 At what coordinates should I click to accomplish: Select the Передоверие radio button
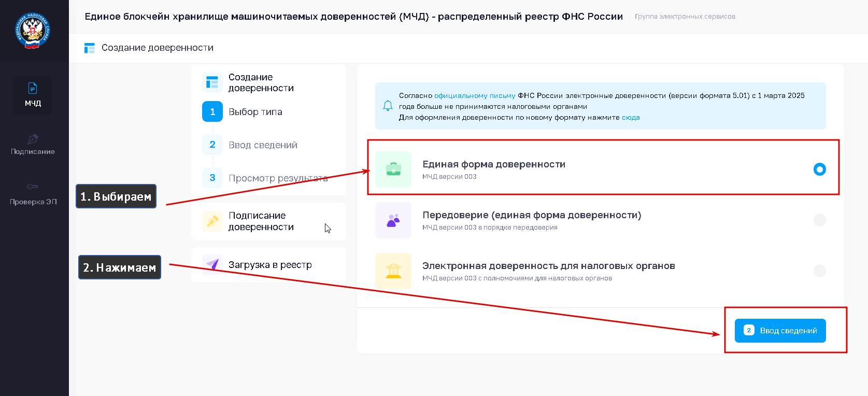820,220
